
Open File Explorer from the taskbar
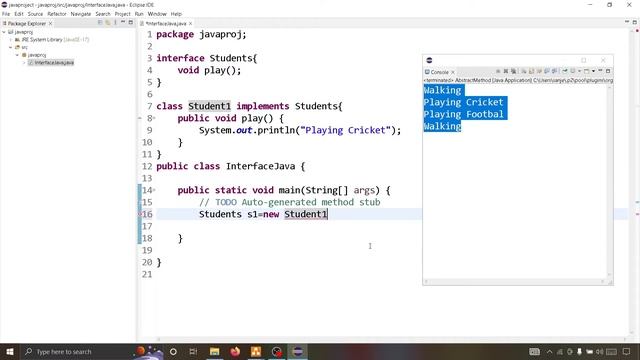click(215, 351)
